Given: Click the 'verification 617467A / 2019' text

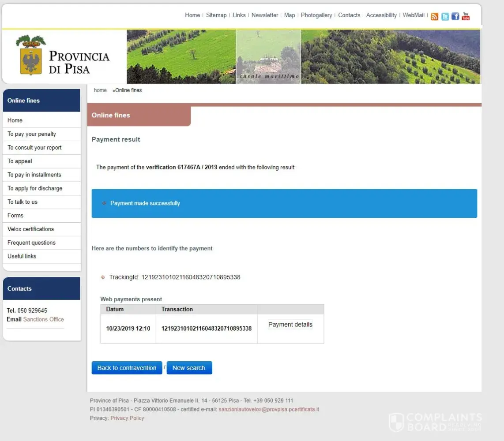Looking at the screenshot, I should (x=181, y=167).
